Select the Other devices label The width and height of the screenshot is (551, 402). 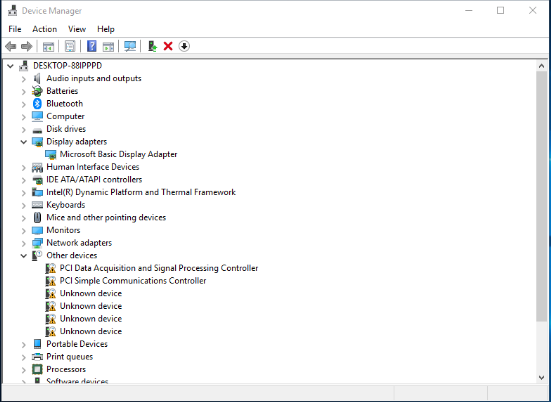point(72,255)
